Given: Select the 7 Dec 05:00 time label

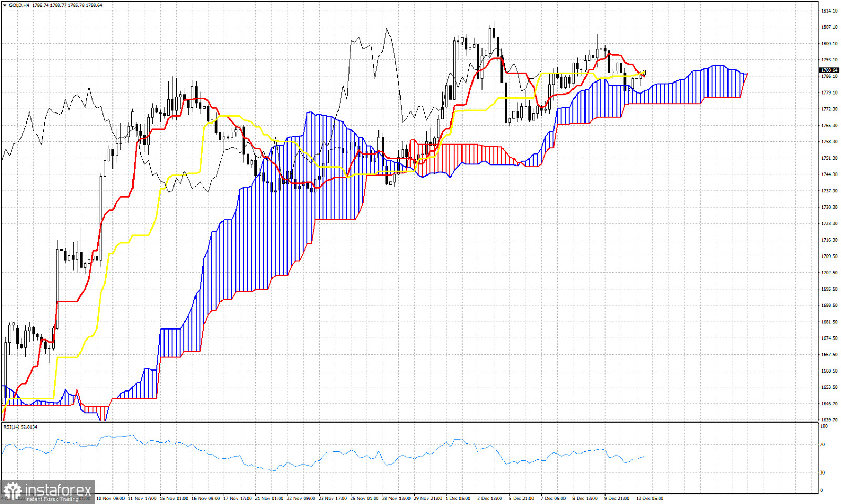Looking at the screenshot, I should (553, 498).
